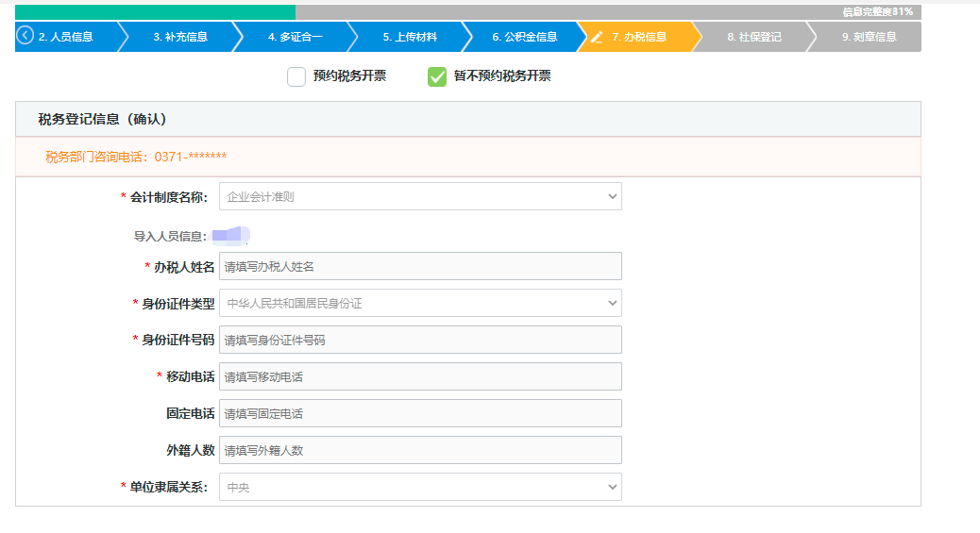Switch to step 3. 补充信息
The width and height of the screenshot is (980, 533).
click(179, 37)
